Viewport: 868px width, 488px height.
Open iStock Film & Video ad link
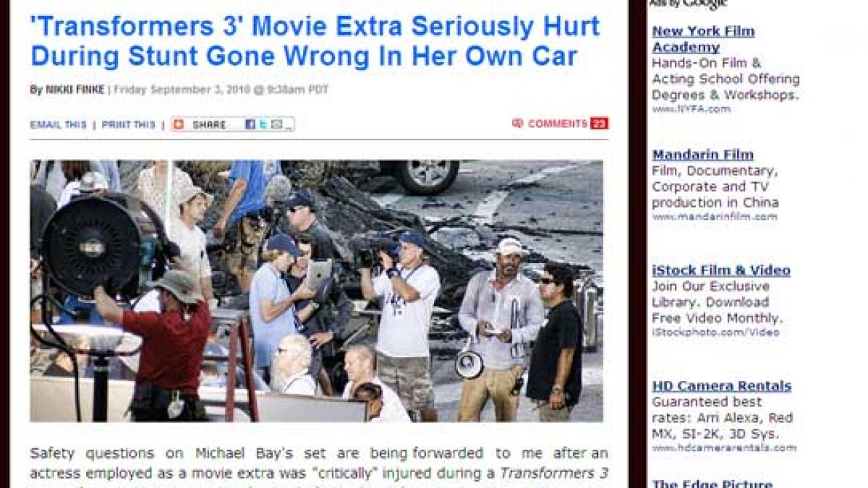coord(721,270)
